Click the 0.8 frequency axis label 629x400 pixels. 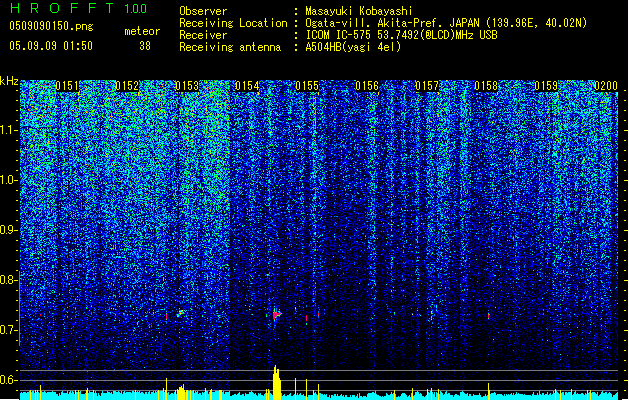9,280
